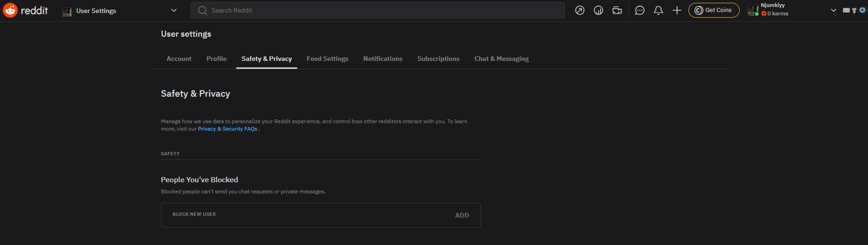Go to the Notifications tab

pyautogui.click(x=383, y=59)
